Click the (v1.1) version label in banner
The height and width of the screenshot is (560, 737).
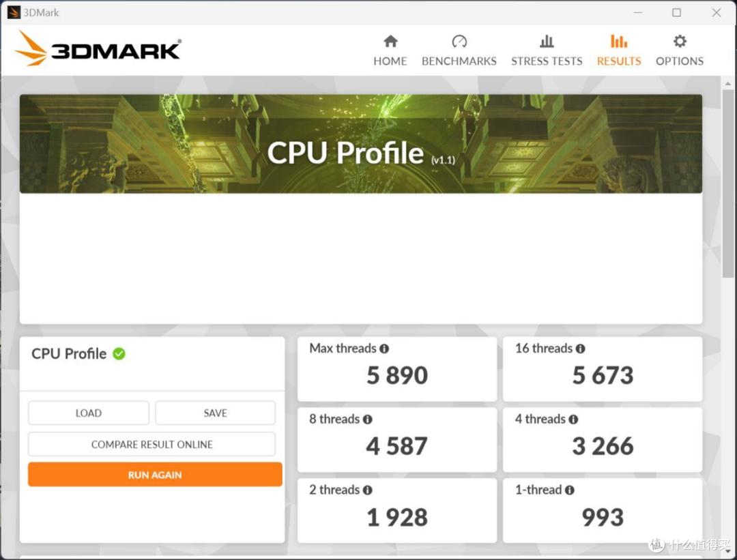pos(444,160)
